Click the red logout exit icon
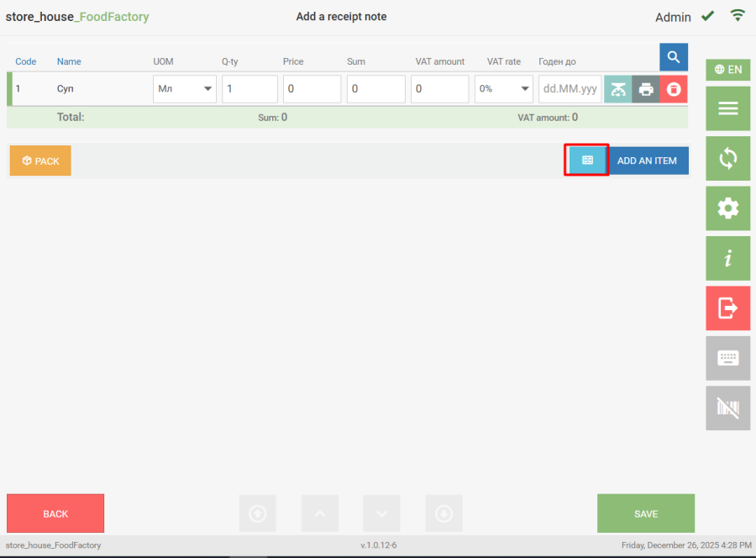This screenshot has height=558, width=756. (x=727, y=308)
